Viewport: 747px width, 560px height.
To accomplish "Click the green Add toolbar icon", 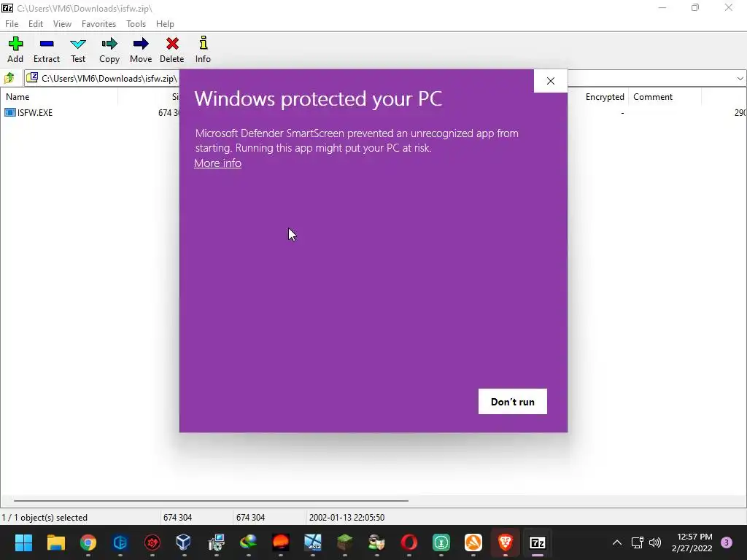I will coord(15,44).
